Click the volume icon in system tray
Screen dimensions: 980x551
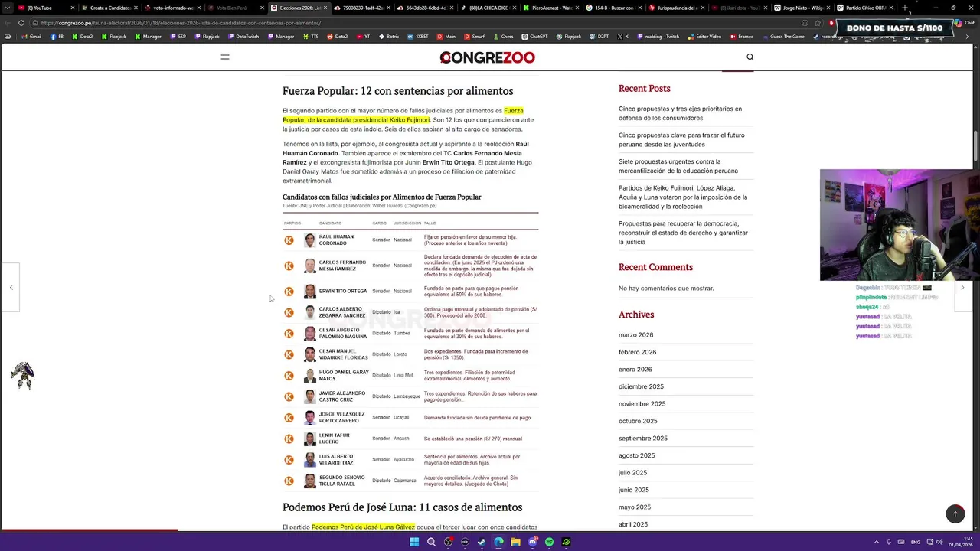point(939,542)
